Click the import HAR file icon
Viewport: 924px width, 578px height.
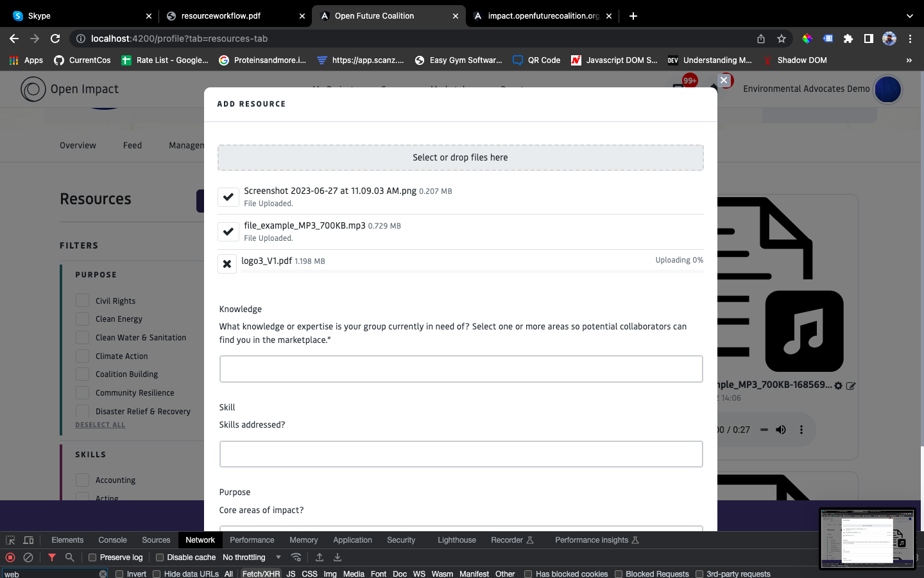320,557
